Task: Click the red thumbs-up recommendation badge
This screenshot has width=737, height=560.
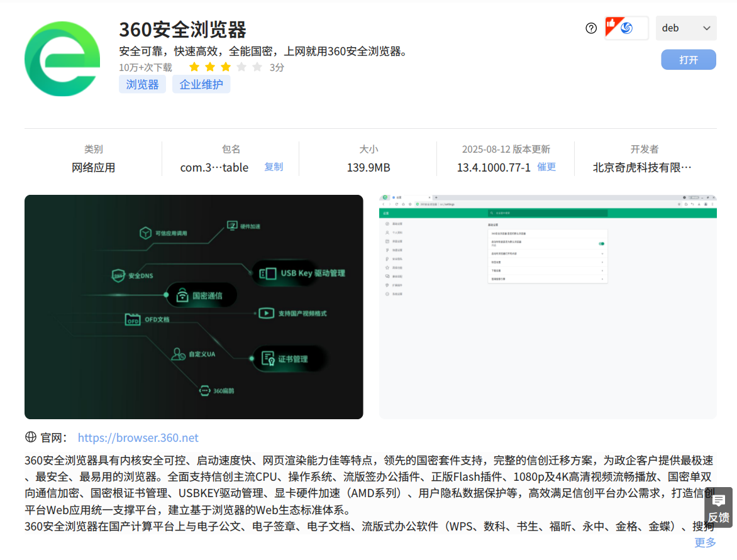Action: [611, 24]
